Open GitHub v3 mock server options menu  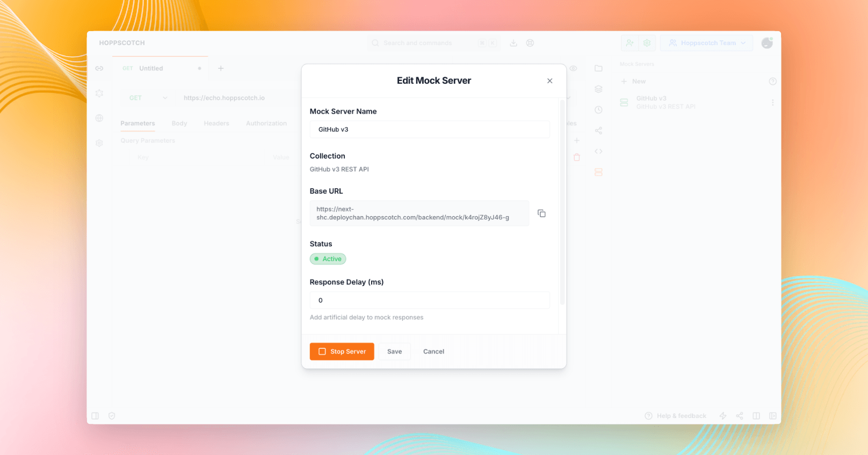click(772, 102)
